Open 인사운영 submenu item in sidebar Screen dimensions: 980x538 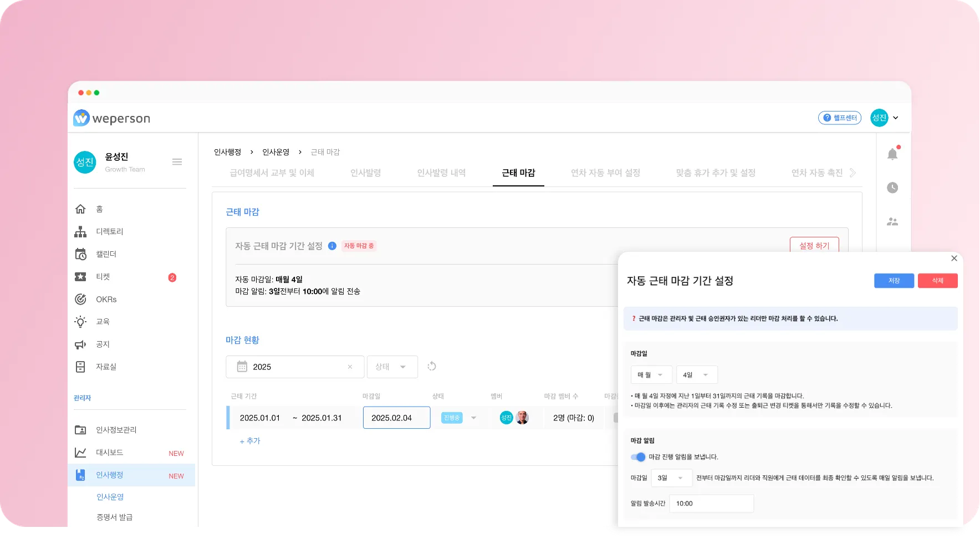(x=110, y=497)
